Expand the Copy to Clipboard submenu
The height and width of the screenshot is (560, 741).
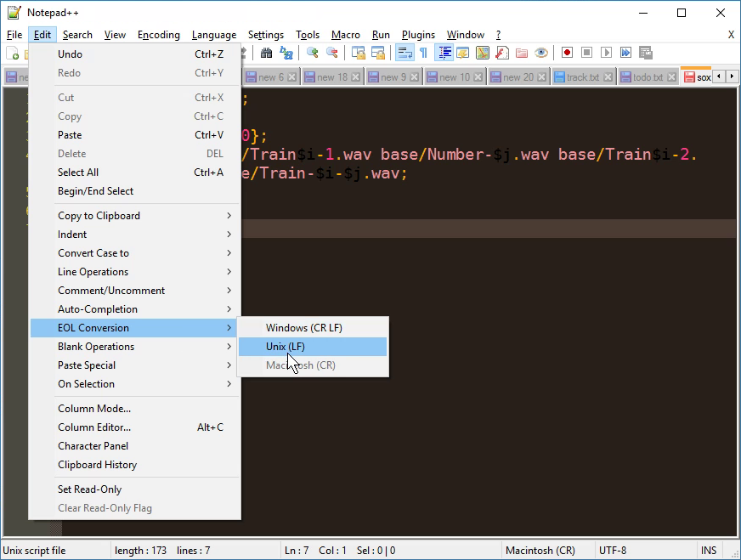pyautogui.click(x=135, y=216)
